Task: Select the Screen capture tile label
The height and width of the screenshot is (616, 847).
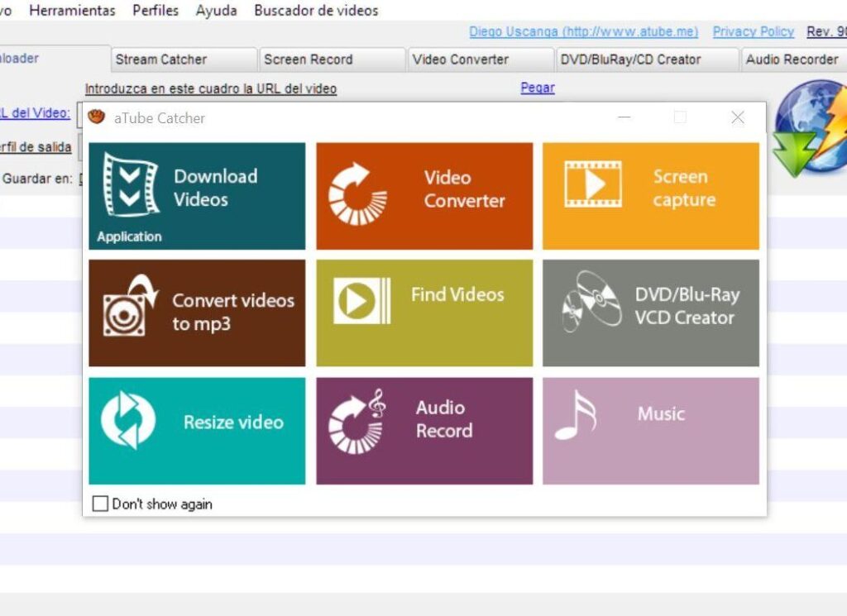Action: (x=684, y=188)
